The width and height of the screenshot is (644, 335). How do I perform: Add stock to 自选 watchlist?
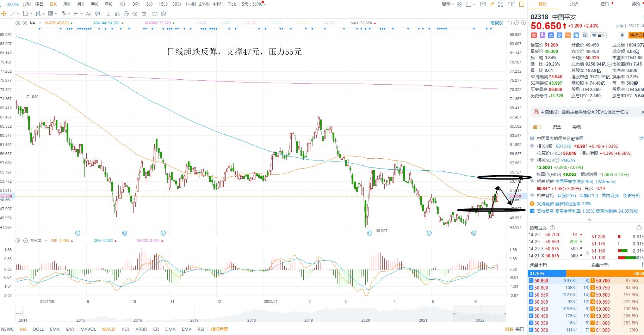click(599, 35)
